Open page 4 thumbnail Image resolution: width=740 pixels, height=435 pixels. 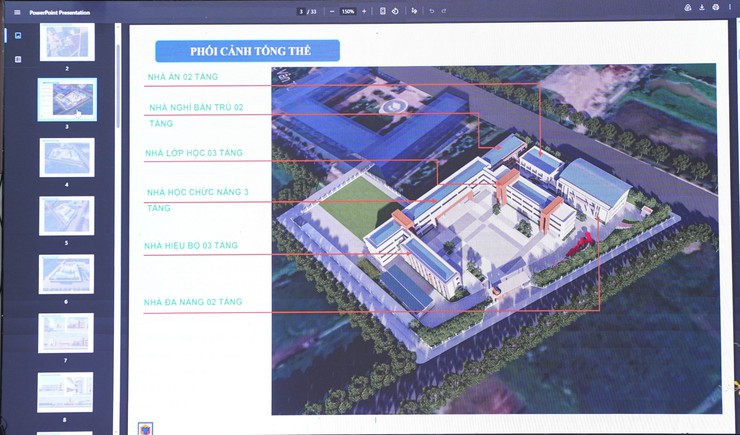coord(67,158)
